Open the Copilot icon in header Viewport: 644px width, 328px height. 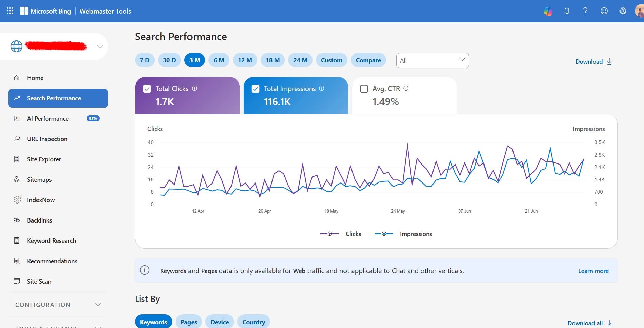point(548,11)
